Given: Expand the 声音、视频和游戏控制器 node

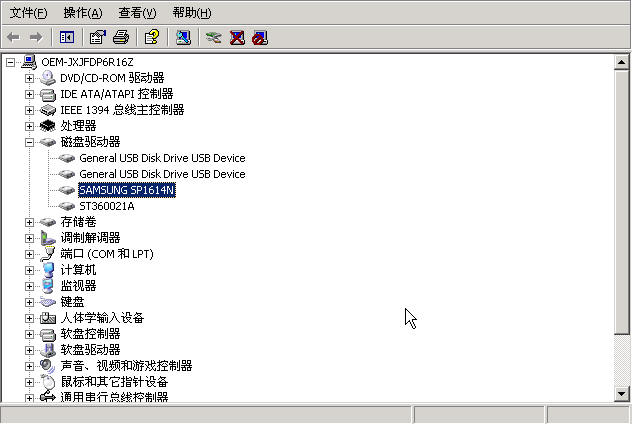Looking at the screenshot, I should (x=29, y=366).
